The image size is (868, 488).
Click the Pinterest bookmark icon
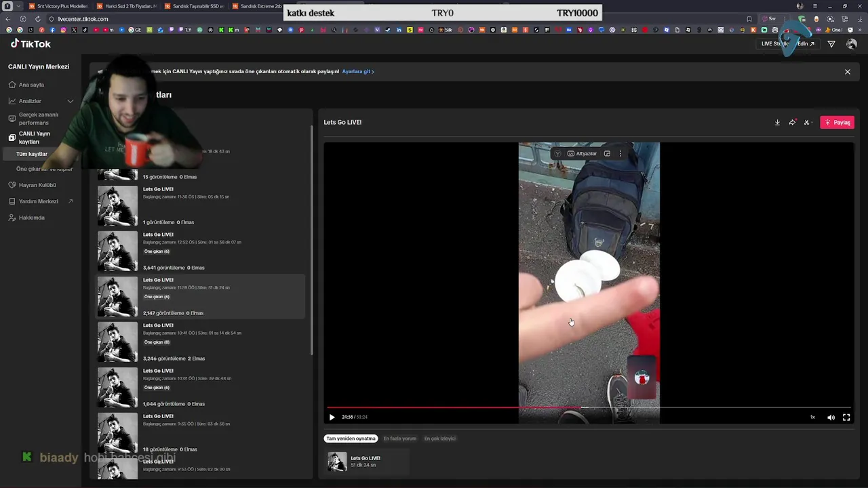click(x=301, y=30)
